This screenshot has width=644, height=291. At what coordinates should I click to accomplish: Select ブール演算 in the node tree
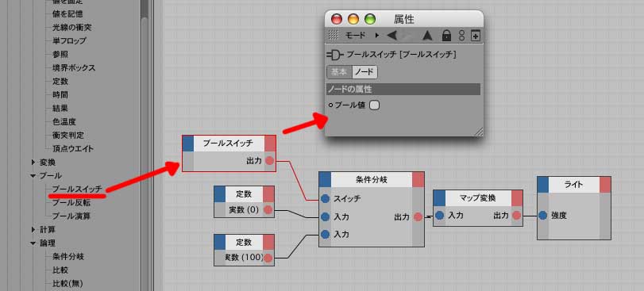(71, 216)
